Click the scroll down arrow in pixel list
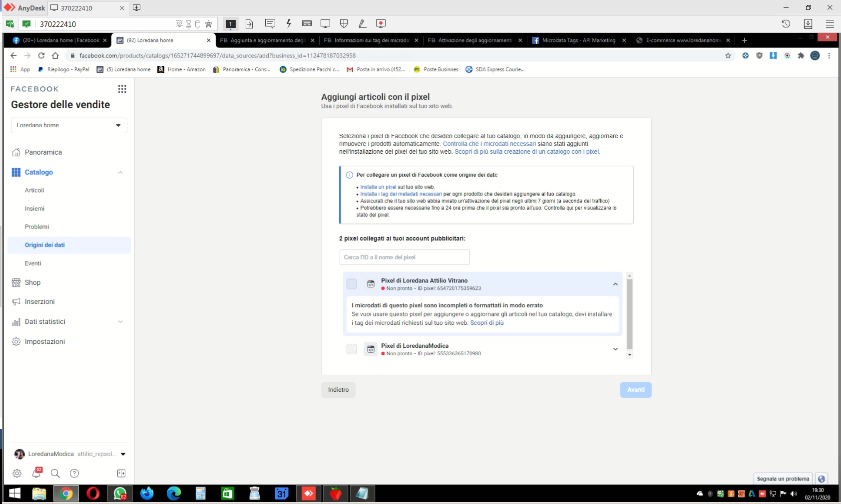This screenshot has height=504, width=841. click(x=629, y=355)
